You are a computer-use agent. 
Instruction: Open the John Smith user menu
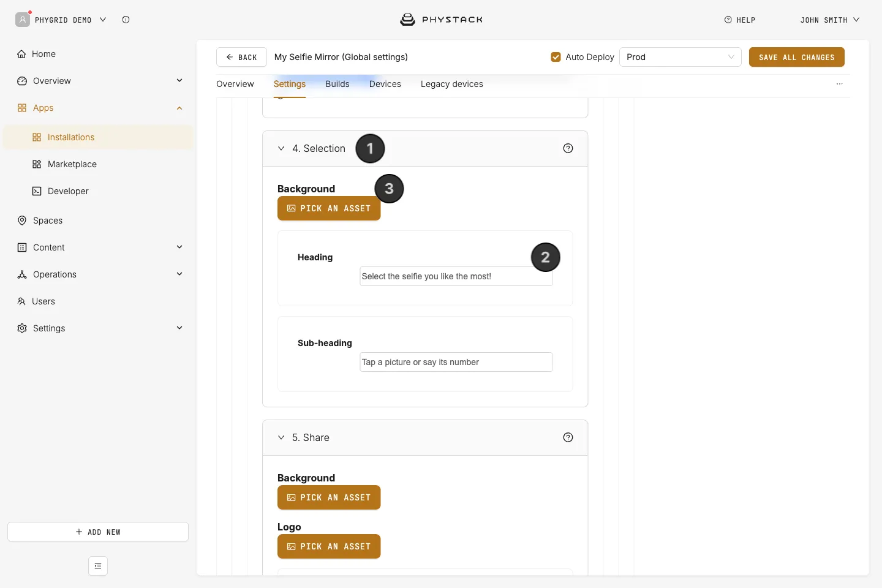click(x=830, y=20)
